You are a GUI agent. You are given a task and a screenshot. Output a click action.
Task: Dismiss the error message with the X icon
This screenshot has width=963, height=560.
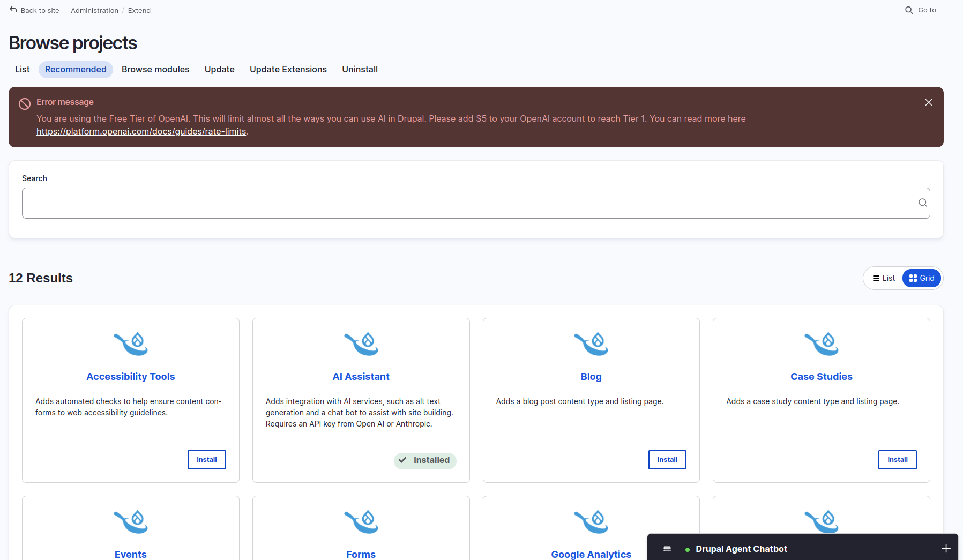coord(929,102)
